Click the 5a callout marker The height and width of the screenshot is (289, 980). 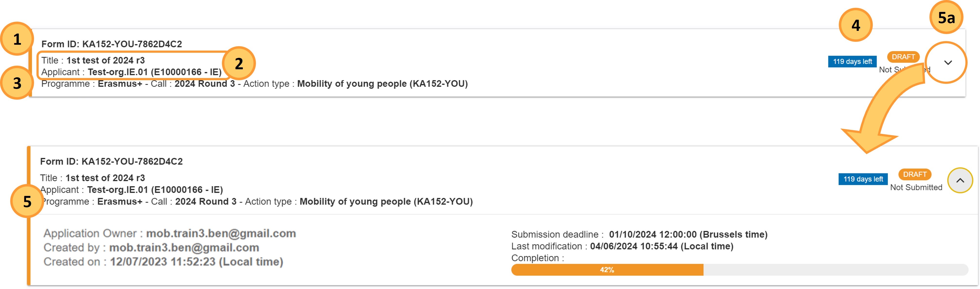946,18
